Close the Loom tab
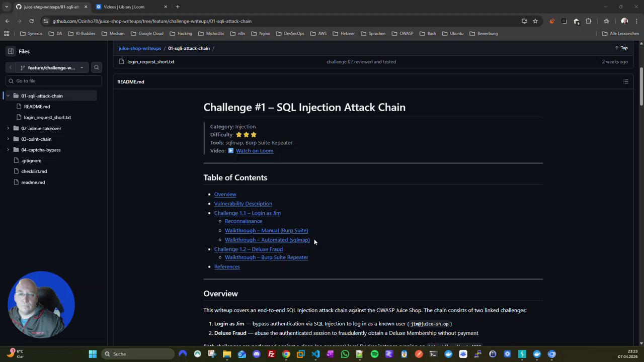The image size is (644, 362). pyautogui.click(x=166, y=7)
